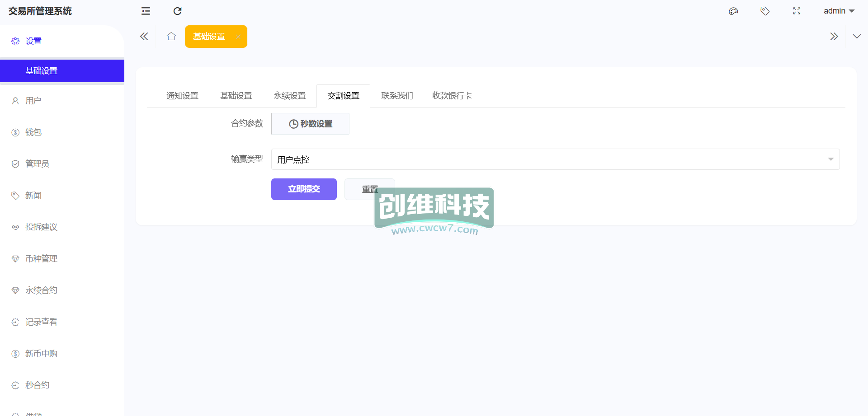Go to the home tab icon
Viewport: 868px width, 416px height.
pyautogui.click(x=171, y=37)
